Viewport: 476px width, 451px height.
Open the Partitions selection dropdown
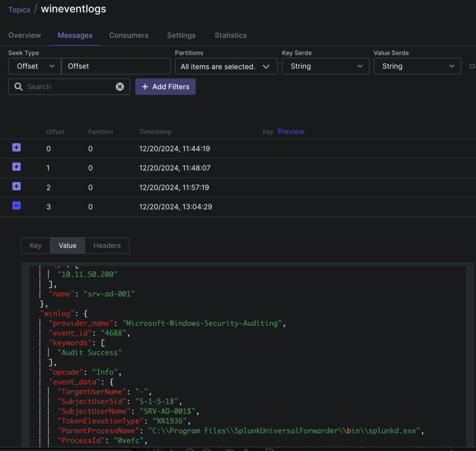pyautogui.click(x=226, y=66)
